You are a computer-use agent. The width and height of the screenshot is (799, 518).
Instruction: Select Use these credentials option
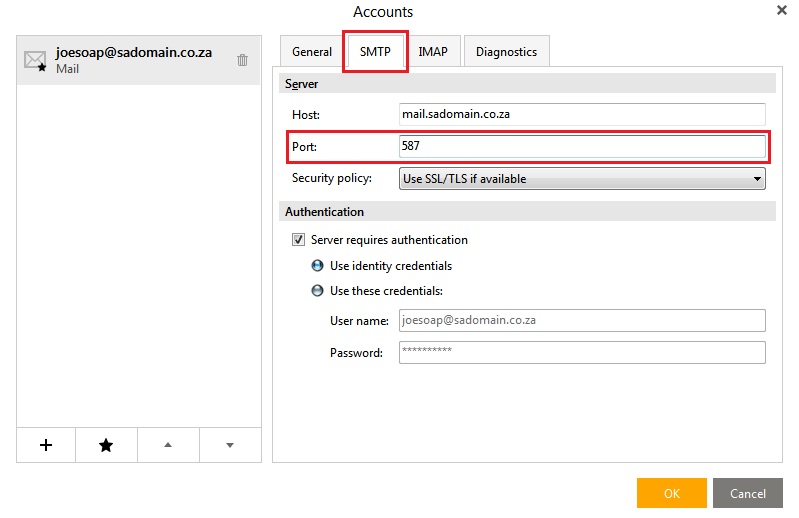coord(317,291)
